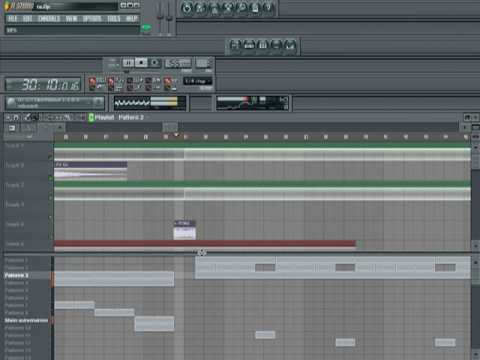Select the Track 1 label

(x=15, y=146)
